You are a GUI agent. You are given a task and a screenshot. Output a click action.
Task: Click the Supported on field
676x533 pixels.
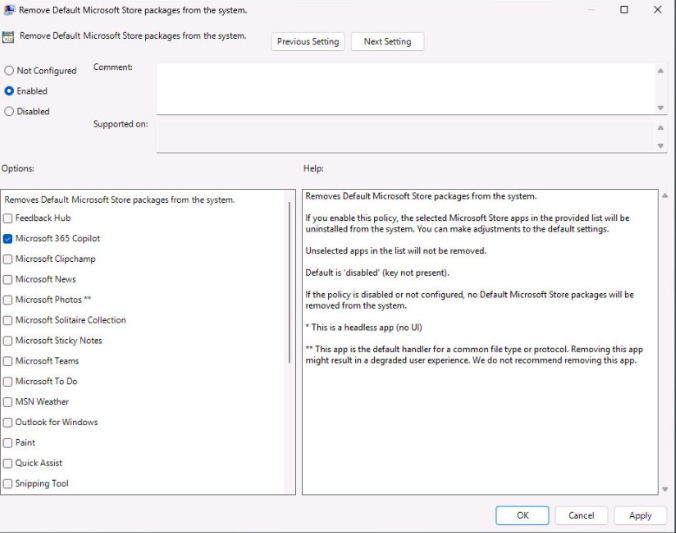[x=405, y=136]
